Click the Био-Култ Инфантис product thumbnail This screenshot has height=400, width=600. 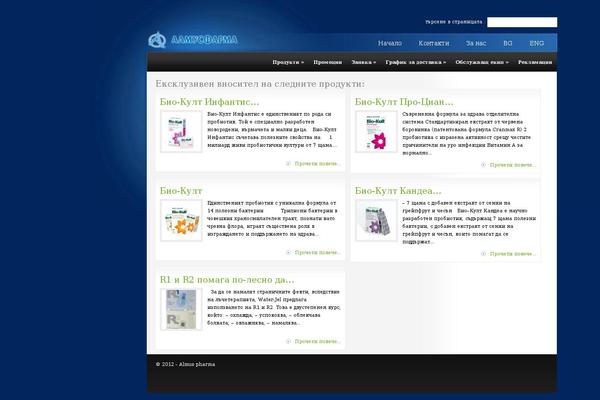tap(181, 132)
